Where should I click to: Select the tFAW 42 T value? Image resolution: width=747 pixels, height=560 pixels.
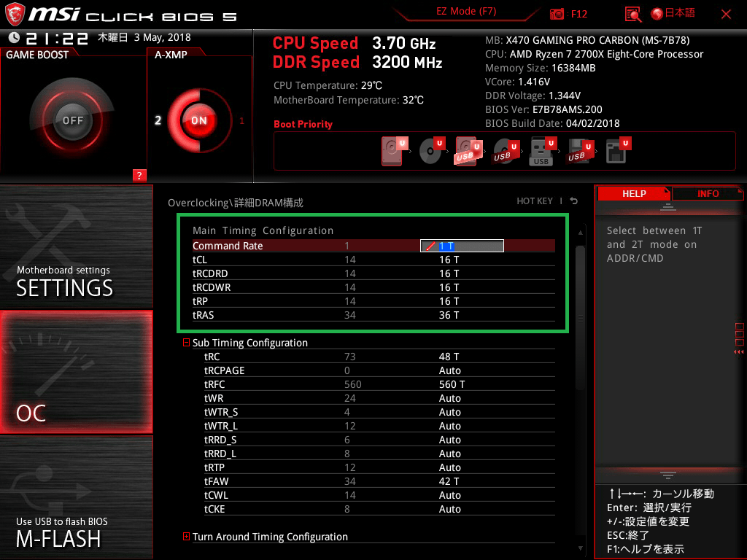pos(449,481)
